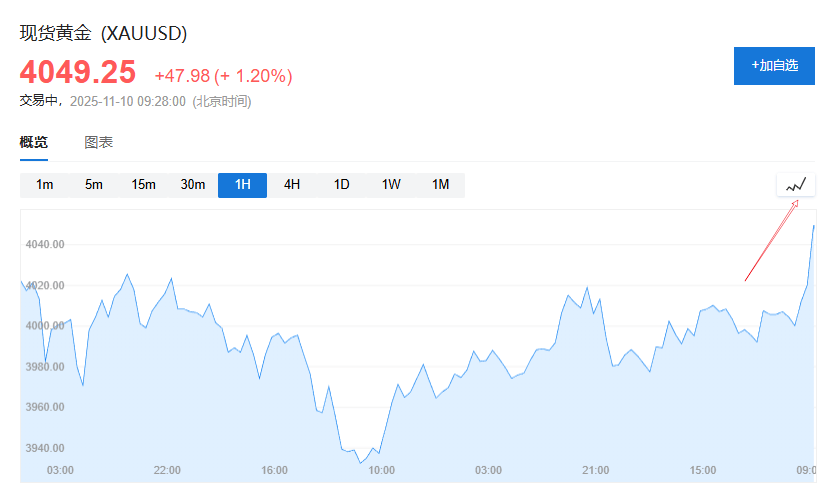Image resolution: width=821 pixels, height=485 pixels.
Task: Change chart to 4H interval
Action: click(x=292, y=185)
